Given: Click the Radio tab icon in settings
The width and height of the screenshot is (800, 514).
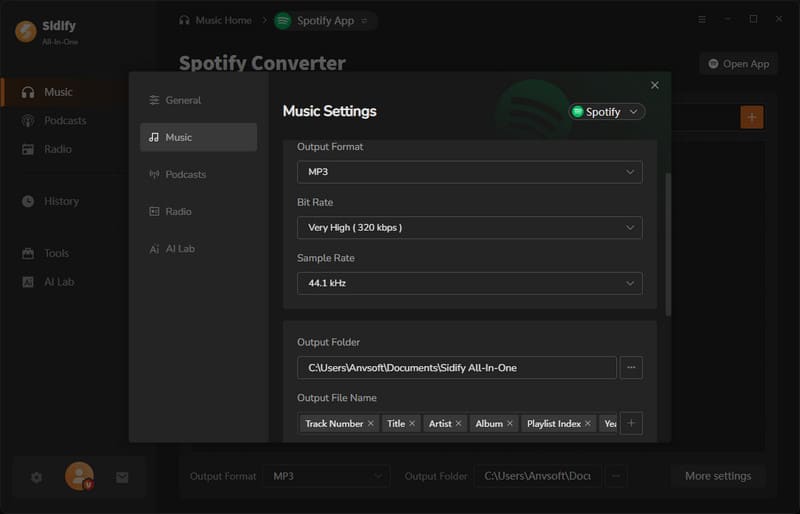Looking at the screenshot, I should [x=154, y=211].
